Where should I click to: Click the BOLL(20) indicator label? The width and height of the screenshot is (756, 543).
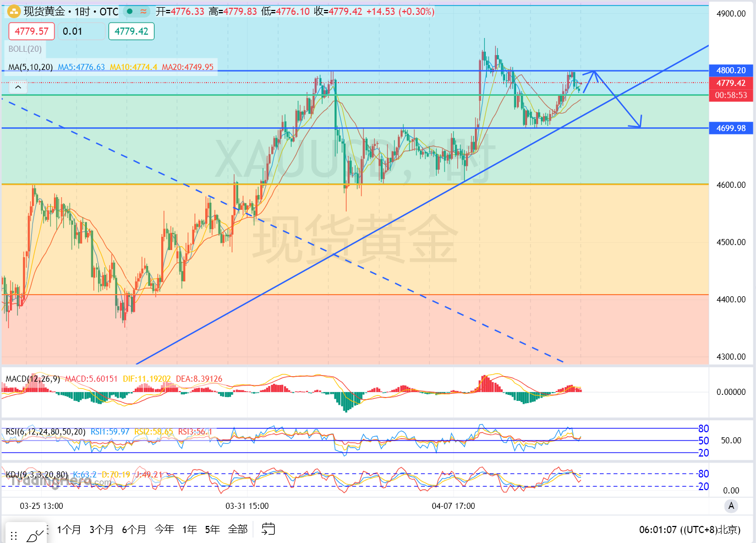coord(25,49)
